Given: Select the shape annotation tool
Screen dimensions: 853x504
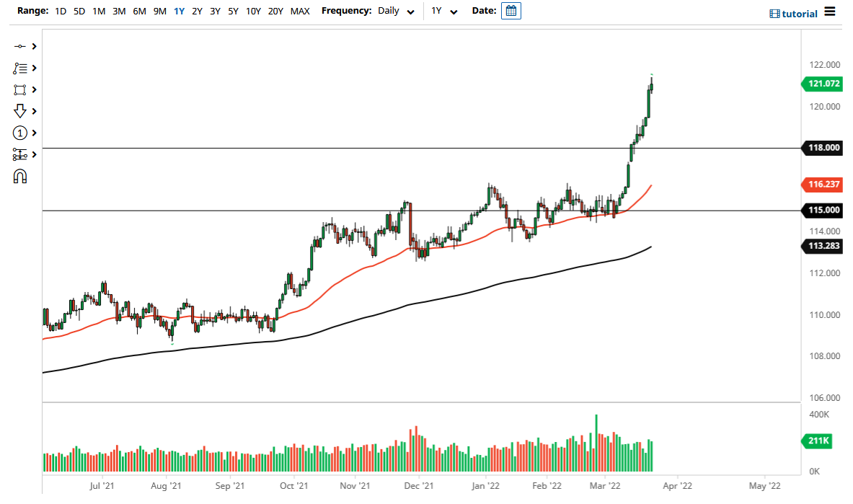Looking at the screenshot, I should pyautogui.click(x=20, y=89).
